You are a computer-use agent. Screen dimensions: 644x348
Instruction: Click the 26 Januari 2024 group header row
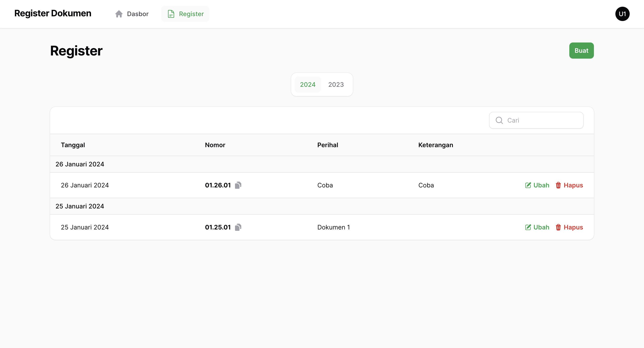(80, 164)
